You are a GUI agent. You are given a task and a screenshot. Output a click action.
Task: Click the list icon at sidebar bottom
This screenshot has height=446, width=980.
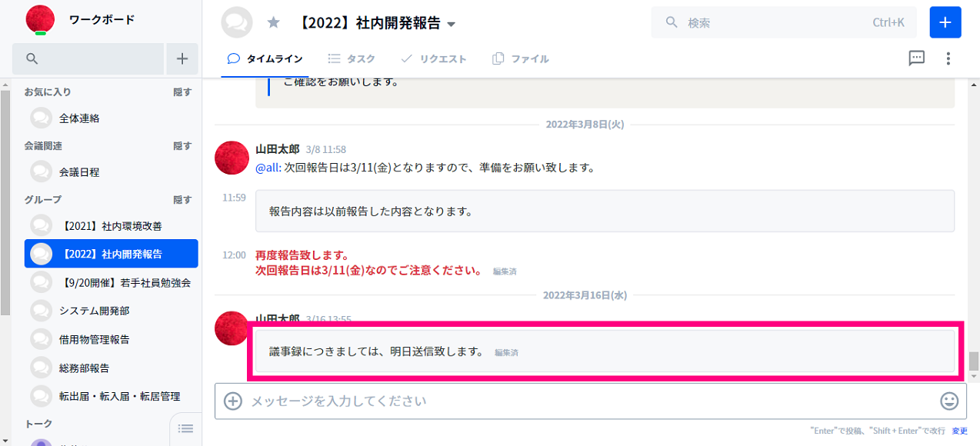coord(185,428)
